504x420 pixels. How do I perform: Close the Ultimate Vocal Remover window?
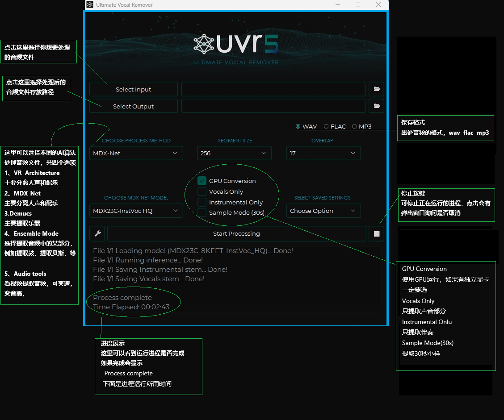click(x=378, y=4)
